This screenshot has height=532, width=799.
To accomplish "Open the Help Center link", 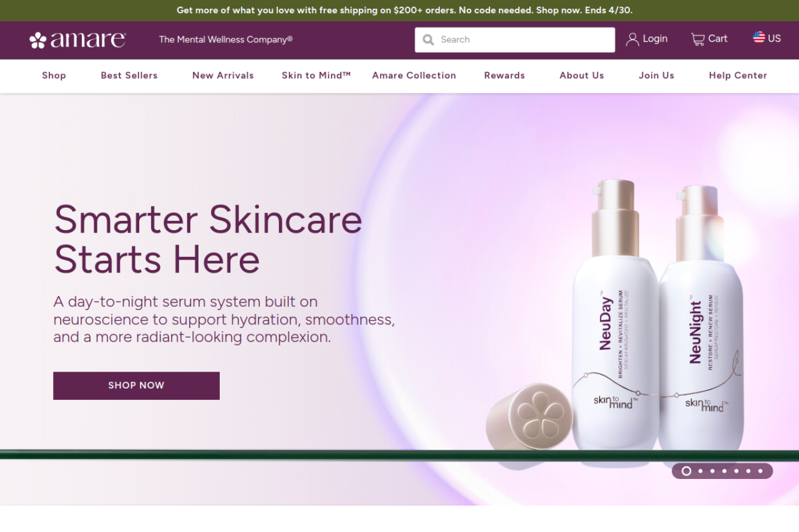I will 738,75.
